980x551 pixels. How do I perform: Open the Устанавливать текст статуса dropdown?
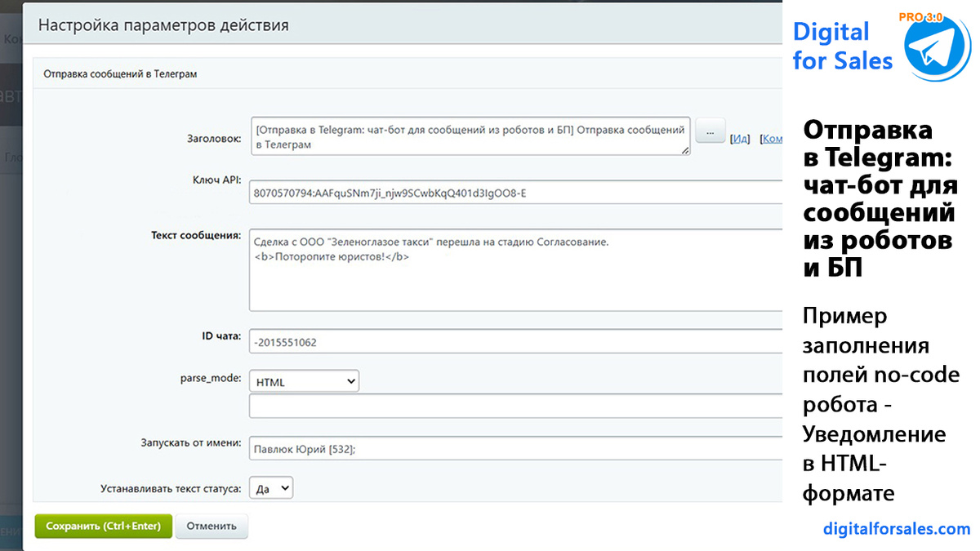click(x=270, y=488)
